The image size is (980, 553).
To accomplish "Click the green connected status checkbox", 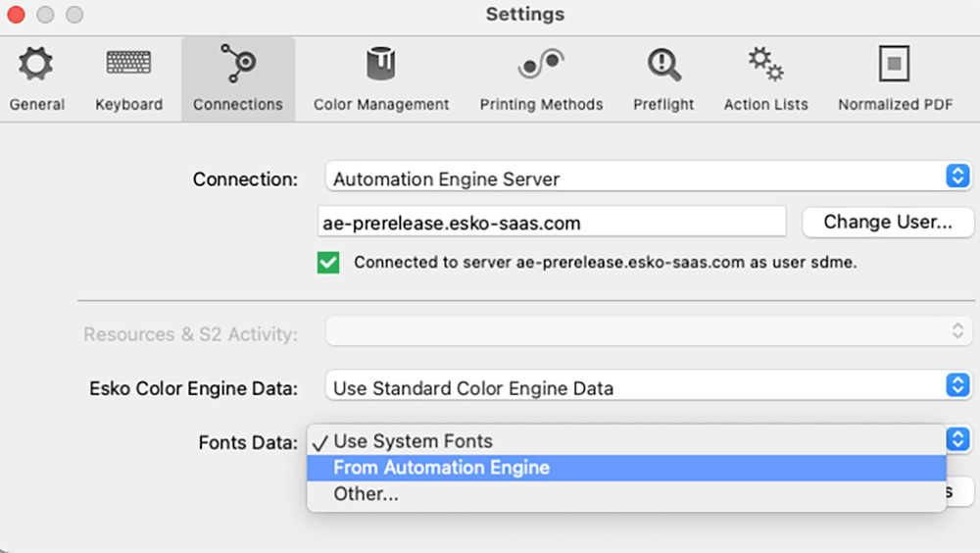I will 328,263.
